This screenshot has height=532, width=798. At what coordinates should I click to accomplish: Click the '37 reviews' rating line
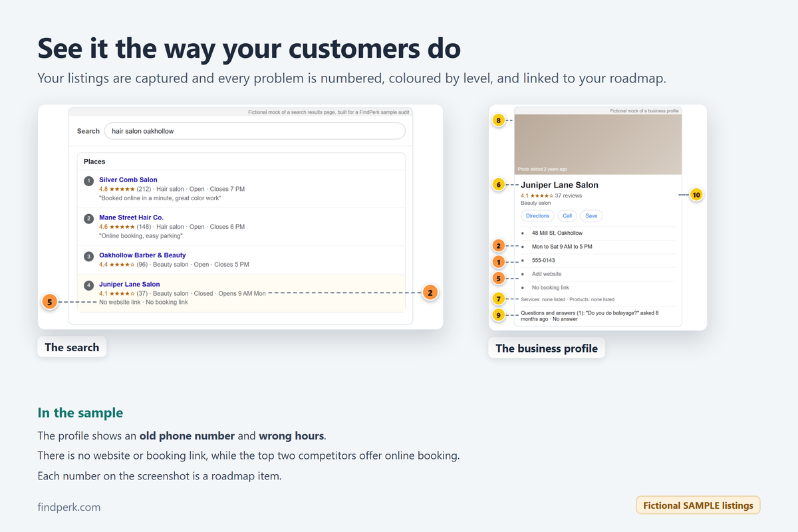pos(551,196)
